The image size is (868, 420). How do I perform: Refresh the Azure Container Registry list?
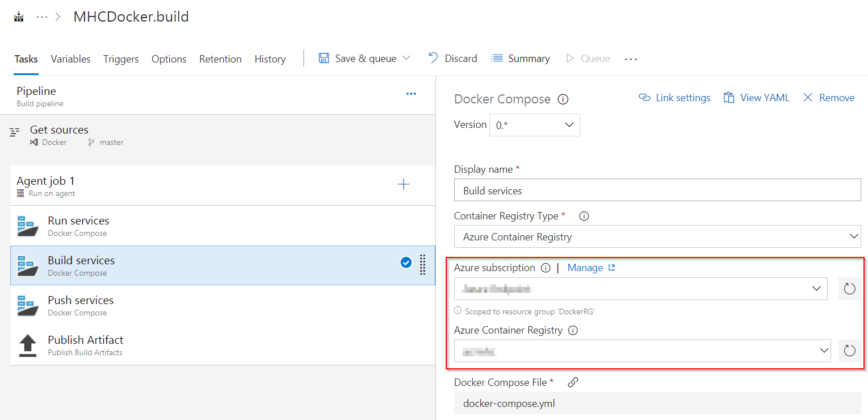[x=849, y=351]
